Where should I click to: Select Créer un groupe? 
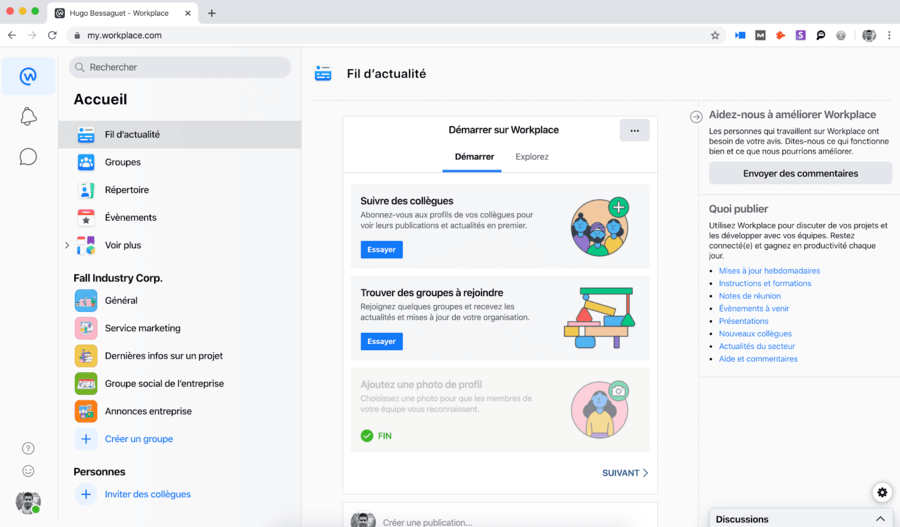coord(138,439)
